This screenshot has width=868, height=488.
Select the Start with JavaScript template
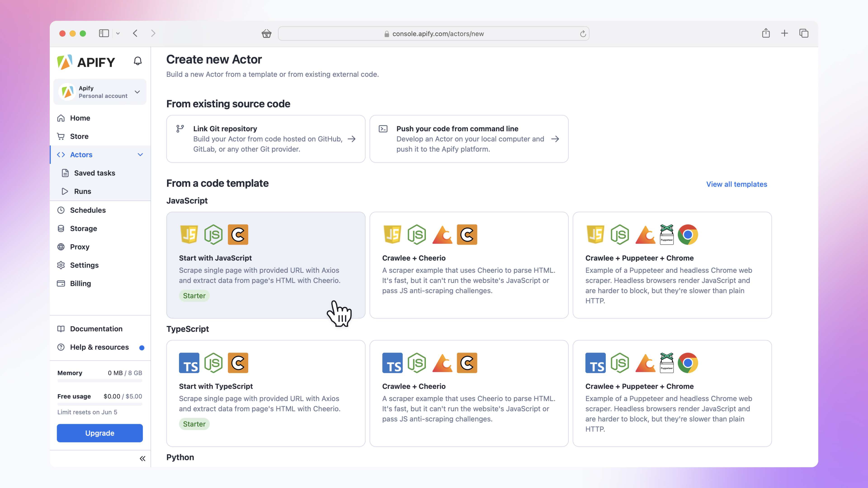click(x=266, y=265)
